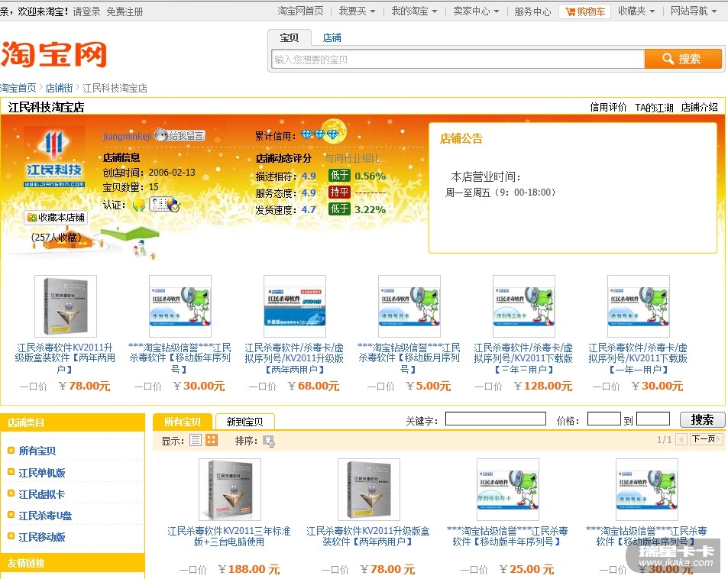Click the ID card certification icon

pos(164,204)
